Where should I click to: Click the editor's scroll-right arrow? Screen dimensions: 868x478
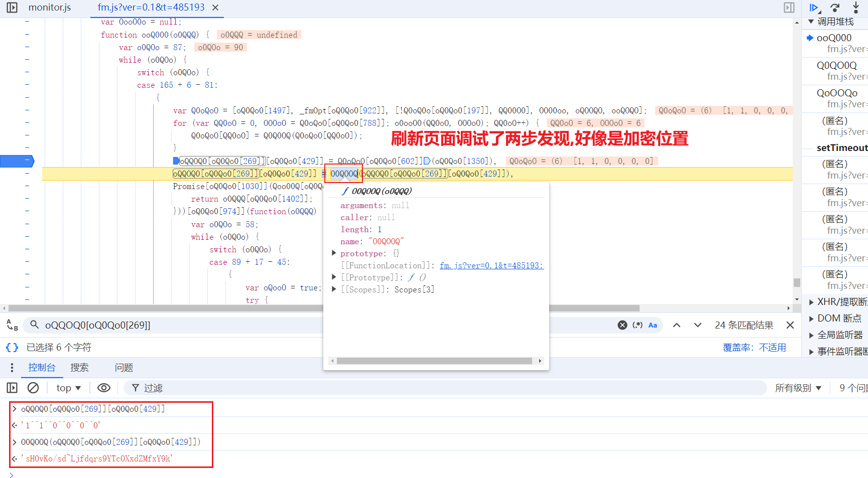coord(789,308)
